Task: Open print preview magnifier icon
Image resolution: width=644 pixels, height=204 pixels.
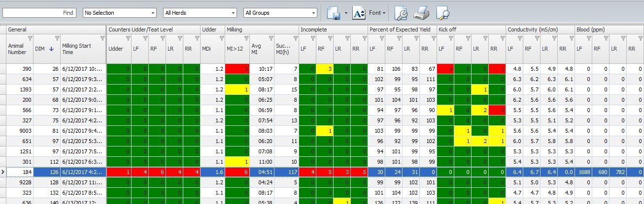Action: [x=442, y=13]
